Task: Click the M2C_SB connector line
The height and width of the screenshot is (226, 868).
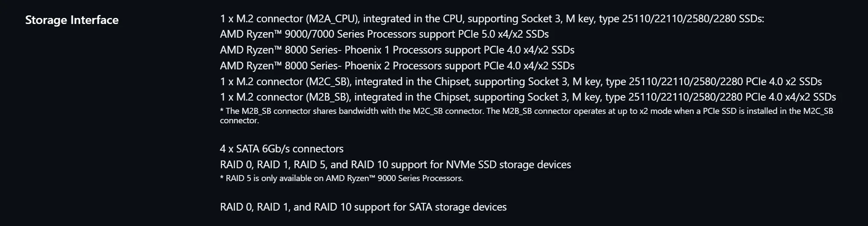Action: 521,82
